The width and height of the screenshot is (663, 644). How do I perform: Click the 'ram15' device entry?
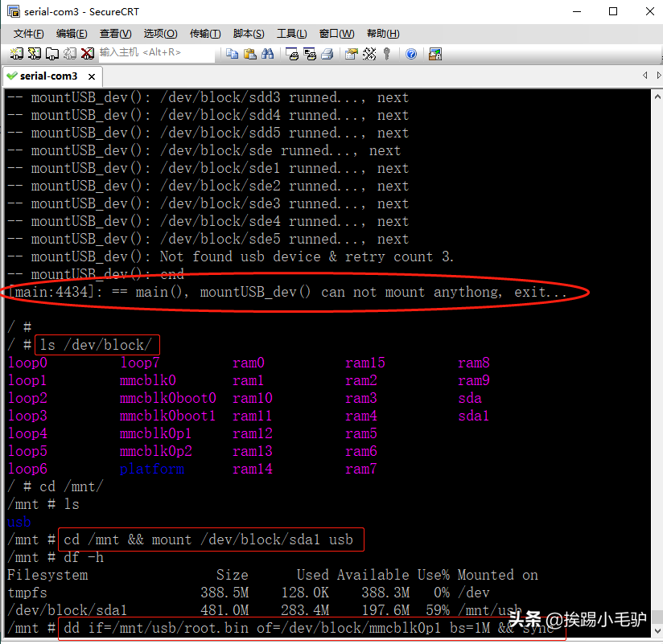(x=365, y=363)
